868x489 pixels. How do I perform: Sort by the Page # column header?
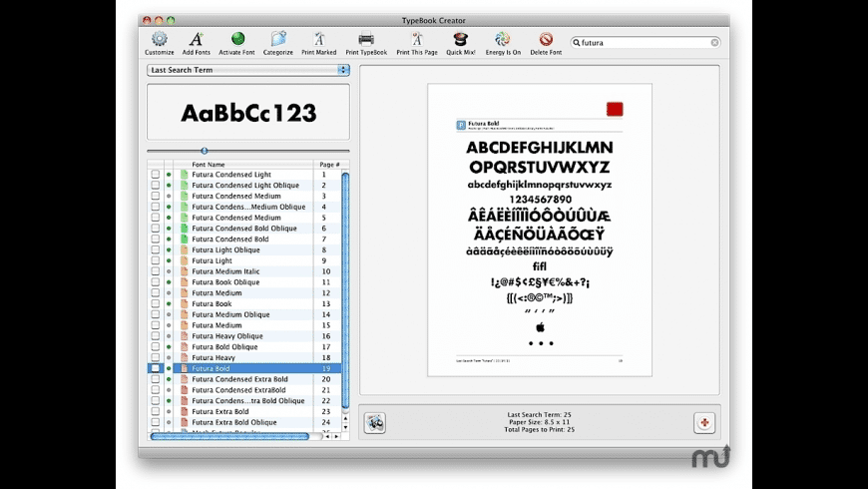click(x=328, y=164)
